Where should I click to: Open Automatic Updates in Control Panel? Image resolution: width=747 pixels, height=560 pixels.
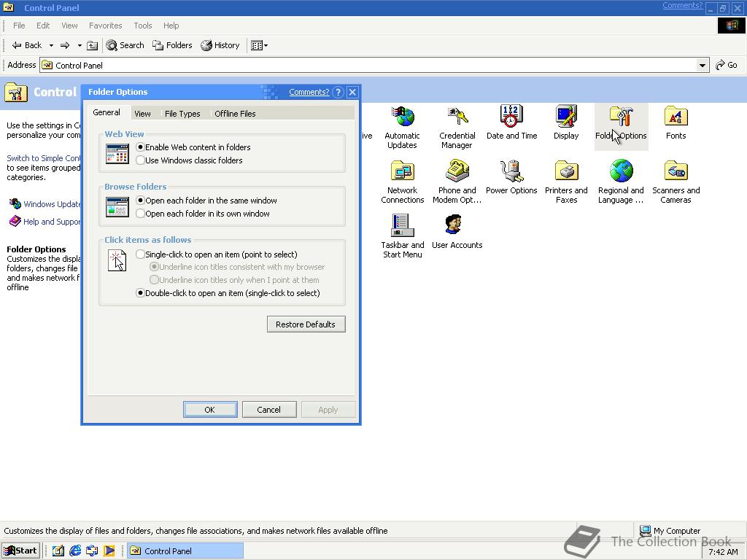pyautogui.click(x=402, y=127)
